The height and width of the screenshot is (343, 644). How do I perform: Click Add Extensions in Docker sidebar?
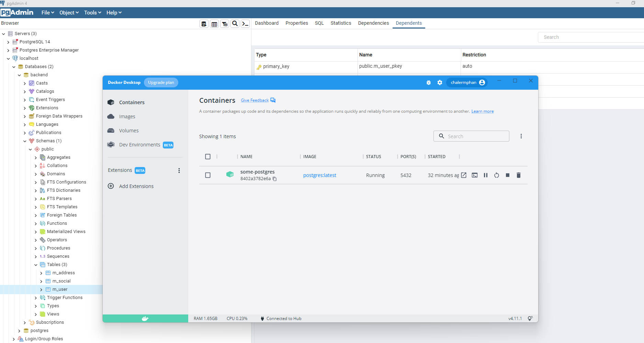pyautogui.click(x=136, y=186)
